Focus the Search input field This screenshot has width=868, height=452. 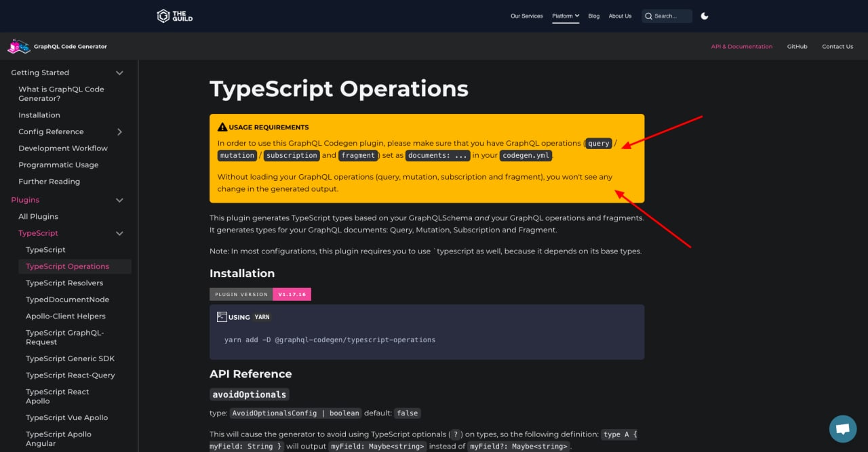tap(667, 16)
